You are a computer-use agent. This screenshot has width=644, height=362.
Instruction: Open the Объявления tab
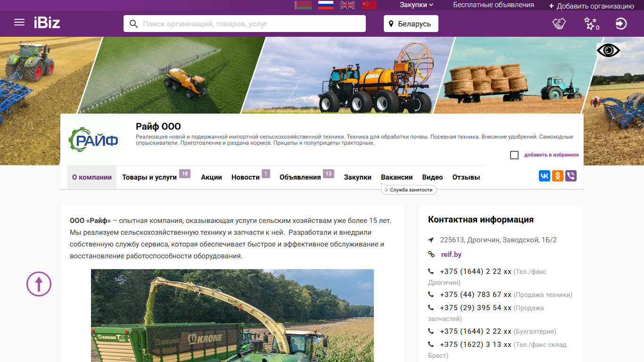(x=300, y=177)
